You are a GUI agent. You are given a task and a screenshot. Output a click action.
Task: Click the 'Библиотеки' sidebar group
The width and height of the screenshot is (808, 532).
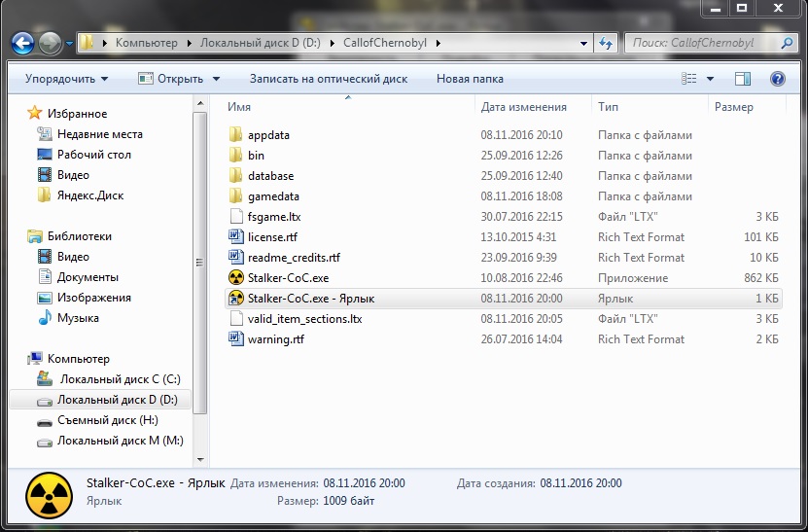click(80, 236)
